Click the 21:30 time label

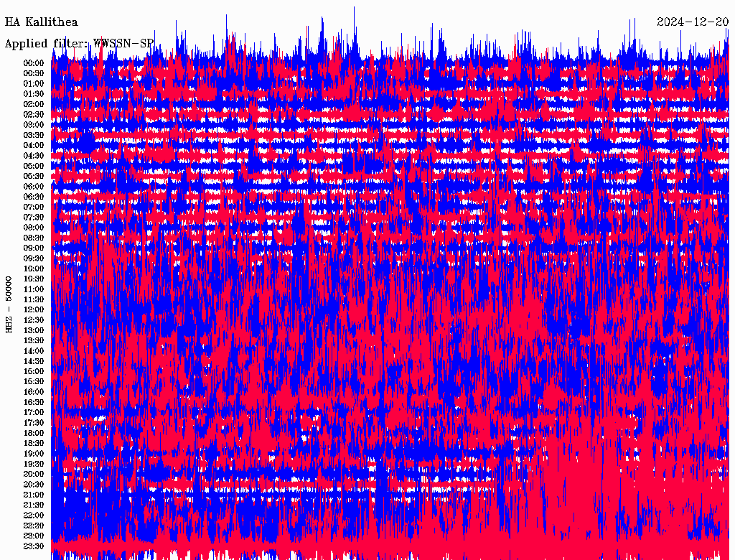click(34, 505)
